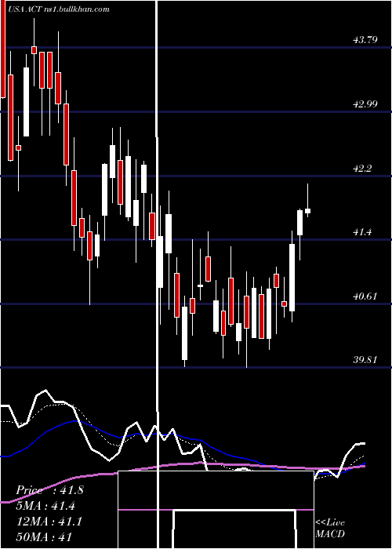Click the 39.81 price axis label
The width and height of the screenshot is (392, 549).
coord(365,359)
